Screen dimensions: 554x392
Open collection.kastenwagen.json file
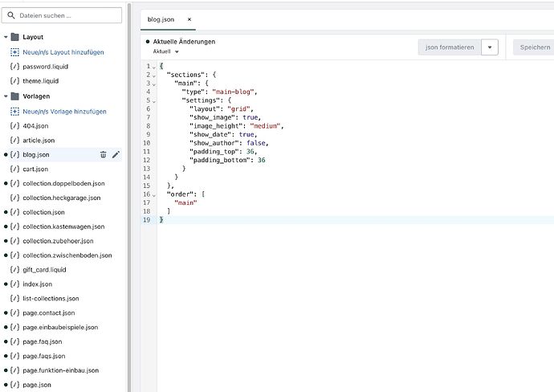[63, 227]
